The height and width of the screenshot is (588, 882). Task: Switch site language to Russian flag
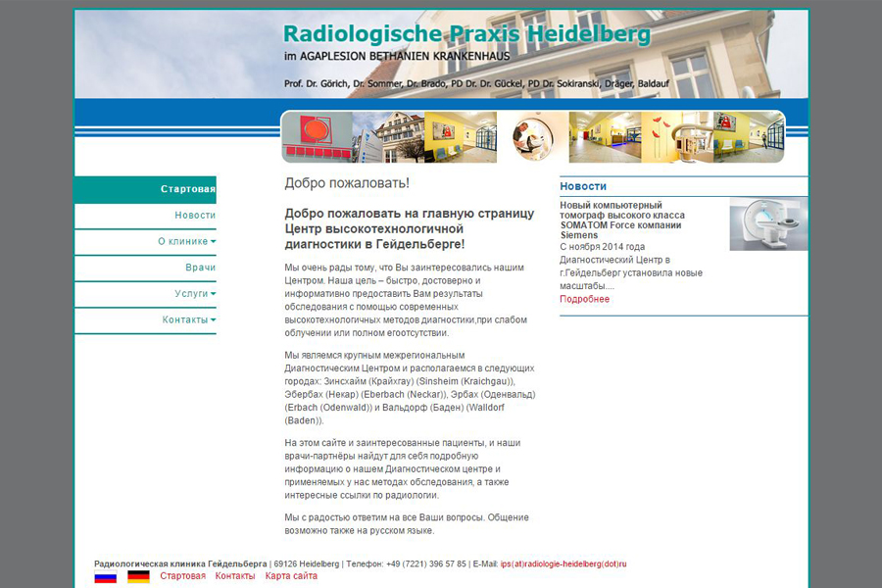click(105, 576)
